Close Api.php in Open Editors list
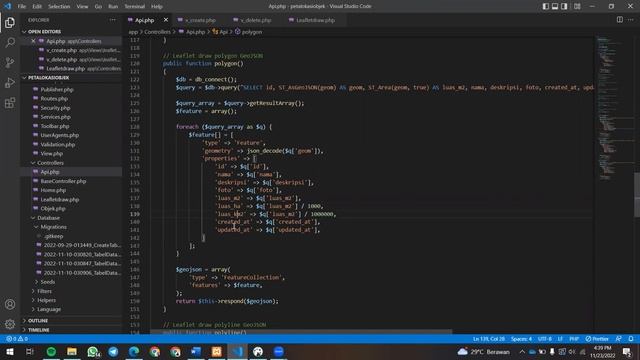 click(x=33, y=41)
